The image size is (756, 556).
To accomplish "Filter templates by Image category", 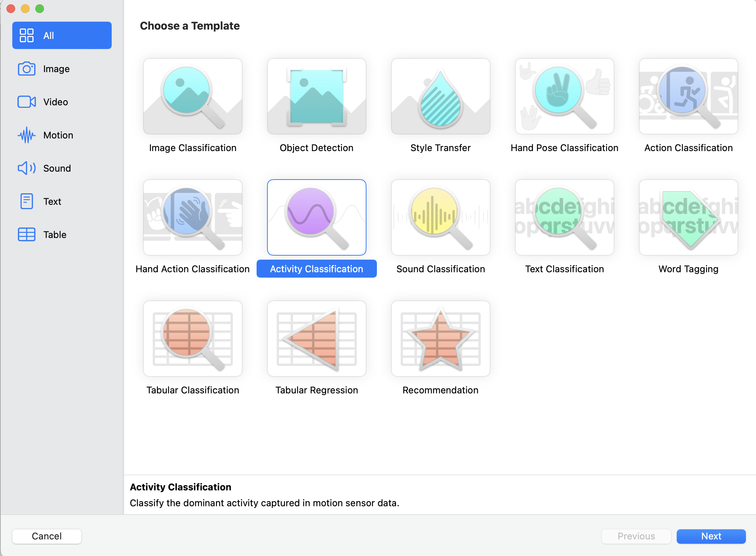I will tap(56, 69).
